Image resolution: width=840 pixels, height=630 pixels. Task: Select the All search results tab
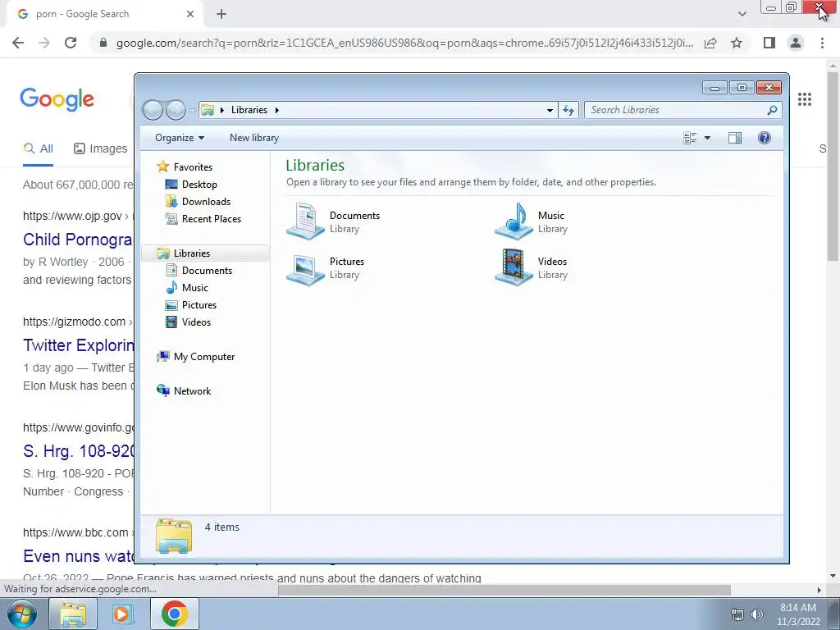click(x=39, y=148)
